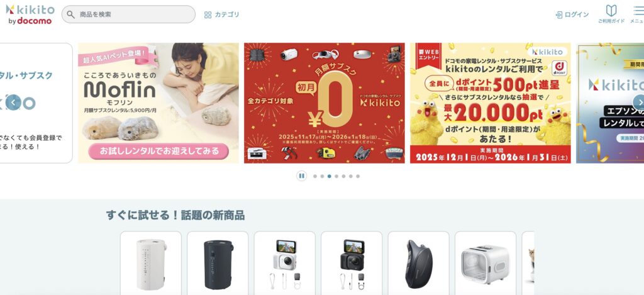Open the dポイント 500pt進呈 banner
644x295 pixels.
coord(490,103)
